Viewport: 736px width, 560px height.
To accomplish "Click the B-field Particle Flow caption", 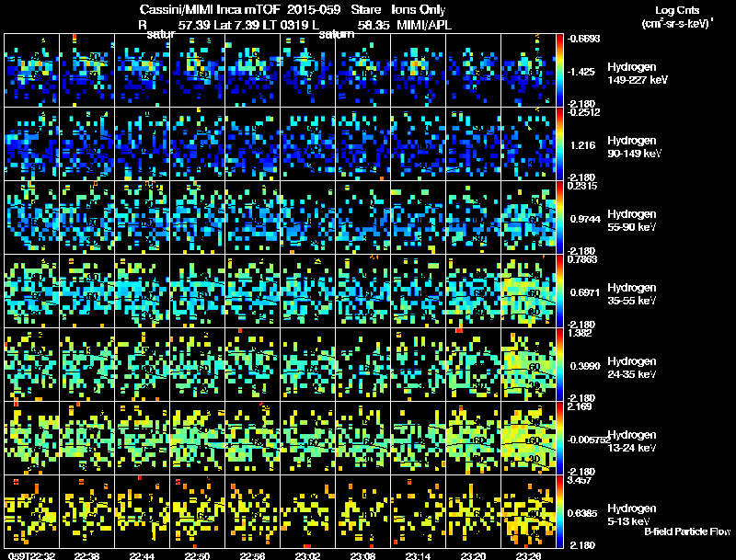I will click(687, 531).
